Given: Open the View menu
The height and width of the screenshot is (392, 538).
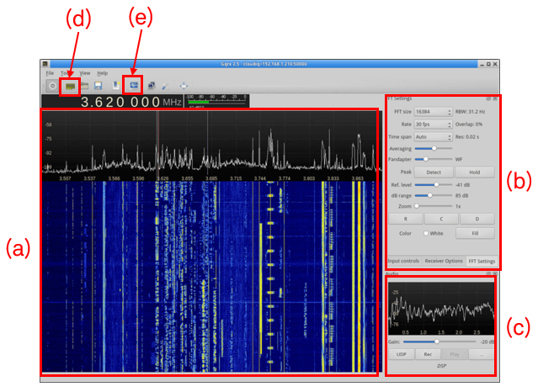Looking at the screenshot, I should (85, 73).
